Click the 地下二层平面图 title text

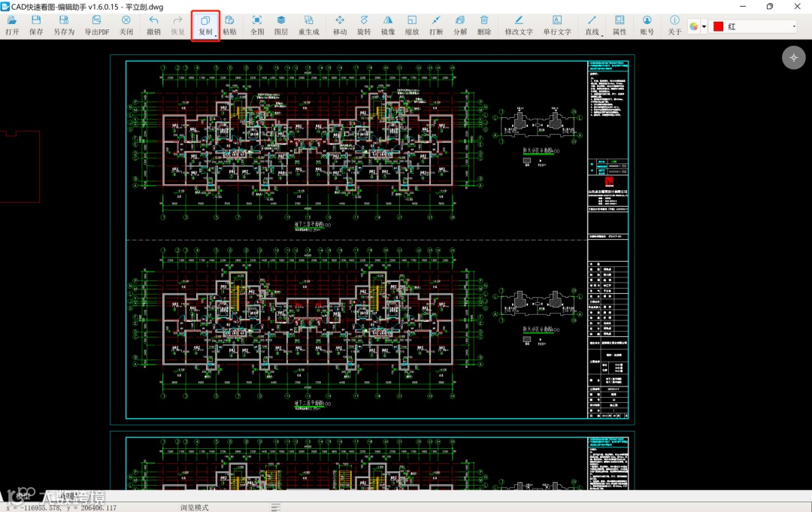[312, 403]
